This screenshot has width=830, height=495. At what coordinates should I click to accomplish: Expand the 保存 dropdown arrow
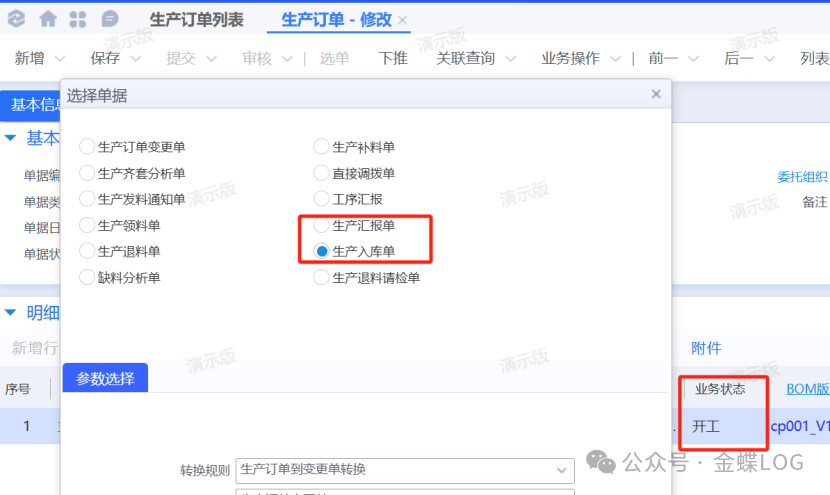tap(135, 59)
